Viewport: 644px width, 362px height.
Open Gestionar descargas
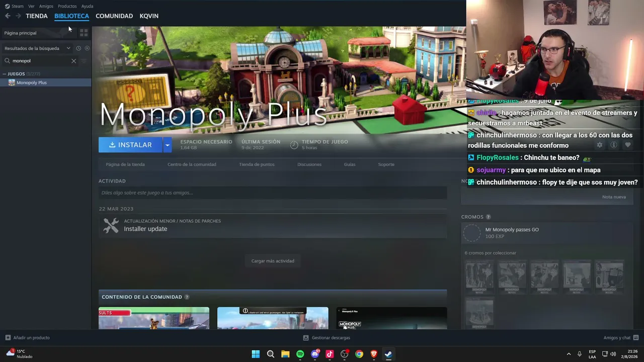tap(327, 338)
